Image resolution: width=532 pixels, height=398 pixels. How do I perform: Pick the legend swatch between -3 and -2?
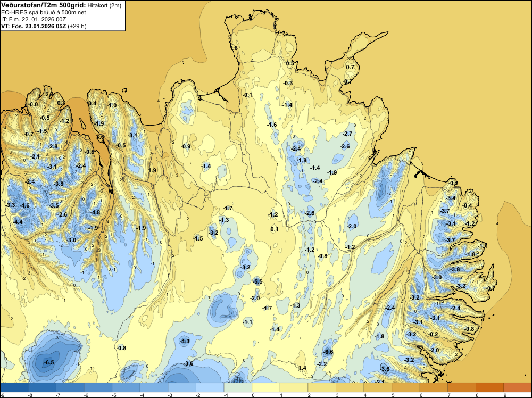pos(182,387)
